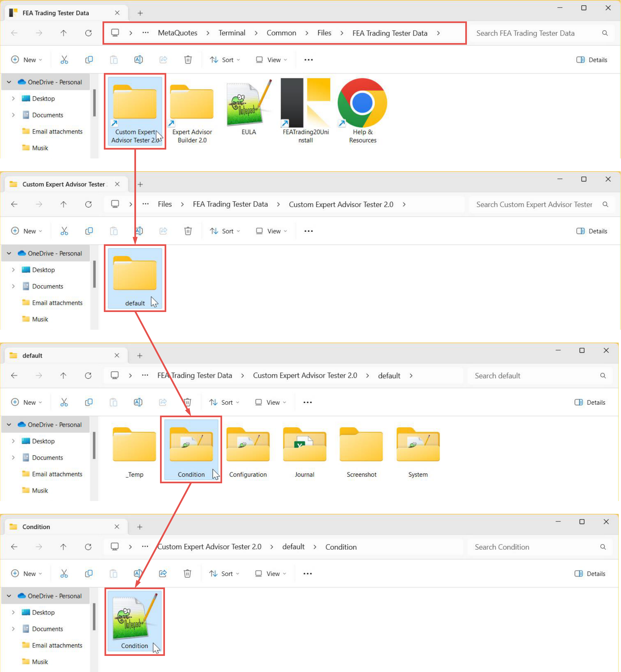Click Rename icon in FEA Trading Tester Data window
The width and height of the screenshot is (621, 672).
tap(138, 60)
